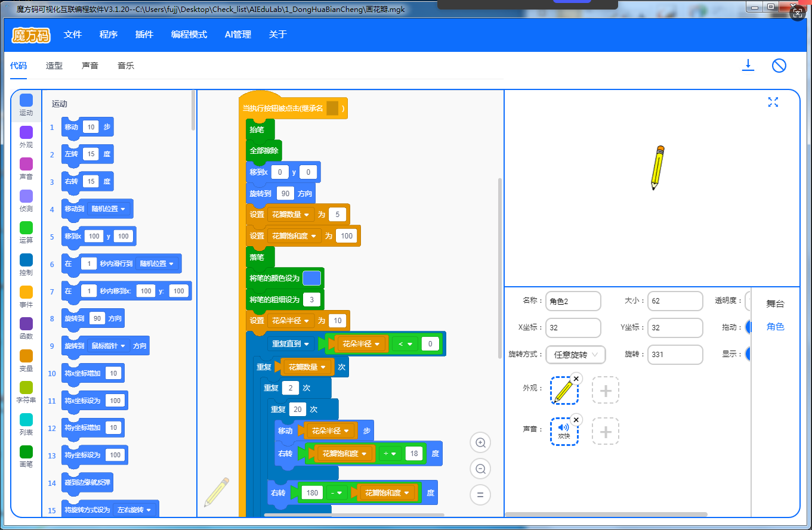Screen dimensions: 812x530
Task: Select 角色 in the right panel
Action: click(775, 327)
